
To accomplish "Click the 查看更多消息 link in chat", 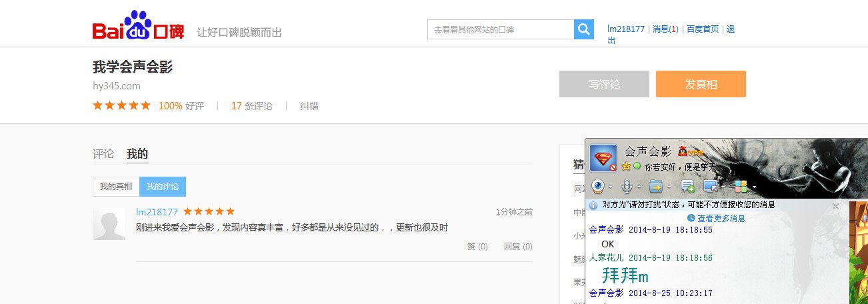I will pos(721,218).
